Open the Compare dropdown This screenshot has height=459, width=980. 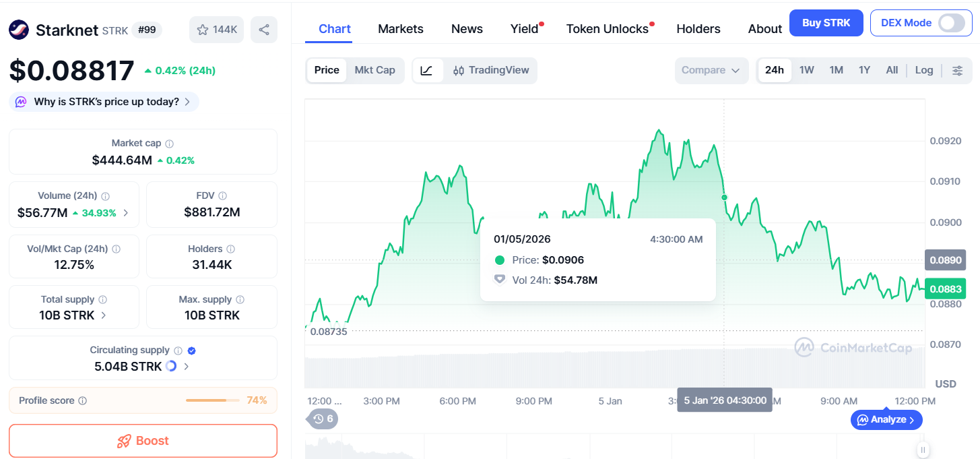[711, 70]
